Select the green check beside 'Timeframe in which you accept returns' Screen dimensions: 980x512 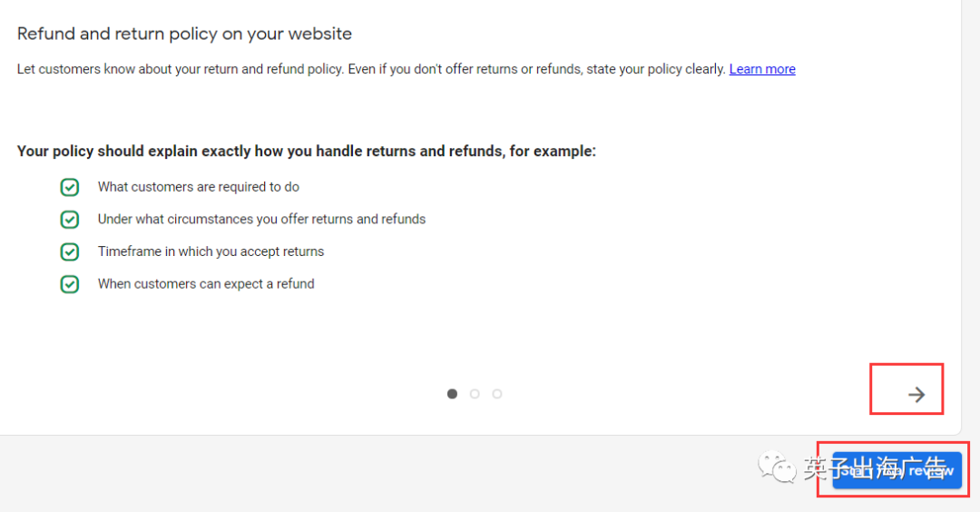[69, 252]
